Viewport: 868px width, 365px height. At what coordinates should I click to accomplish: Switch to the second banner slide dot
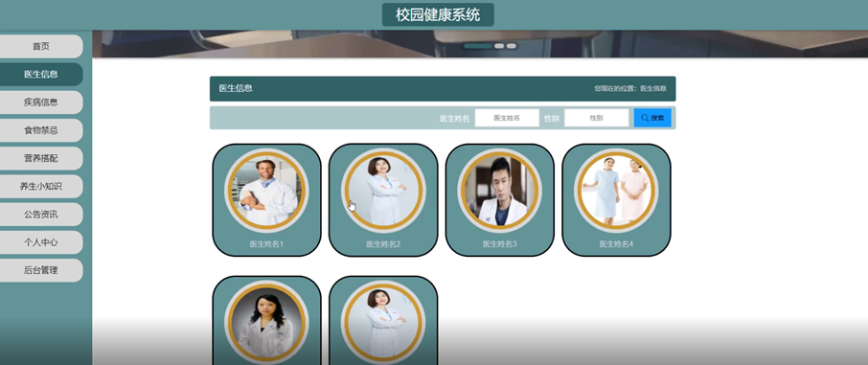(499, 46)
